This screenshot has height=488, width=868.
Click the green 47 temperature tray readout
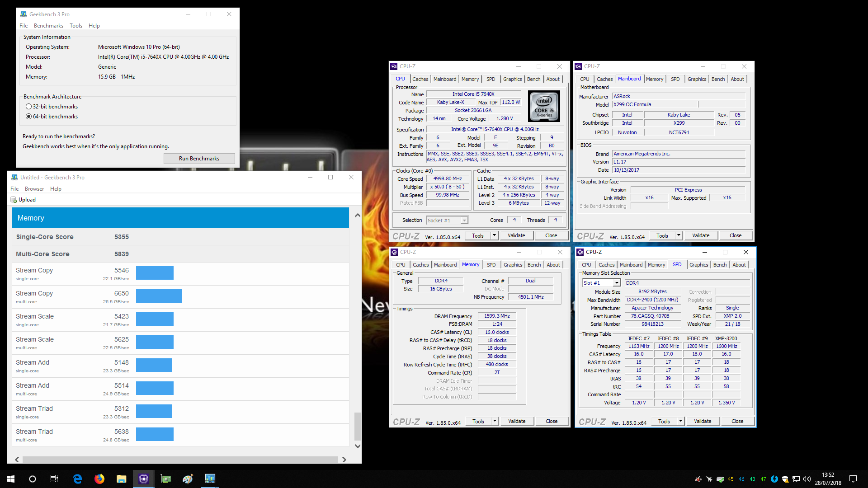(x=763, y=479)
